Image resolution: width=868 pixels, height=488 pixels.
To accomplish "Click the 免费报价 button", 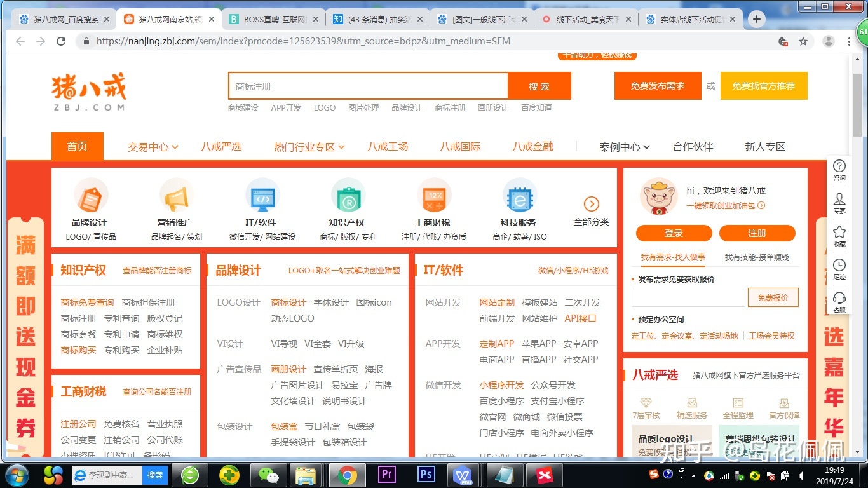I will pos(773,297).
